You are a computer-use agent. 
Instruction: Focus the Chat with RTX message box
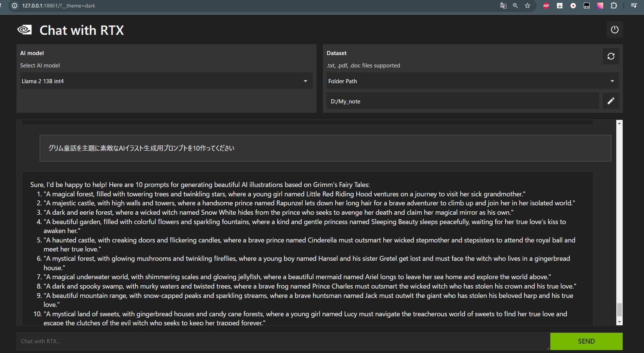point(283,341)
